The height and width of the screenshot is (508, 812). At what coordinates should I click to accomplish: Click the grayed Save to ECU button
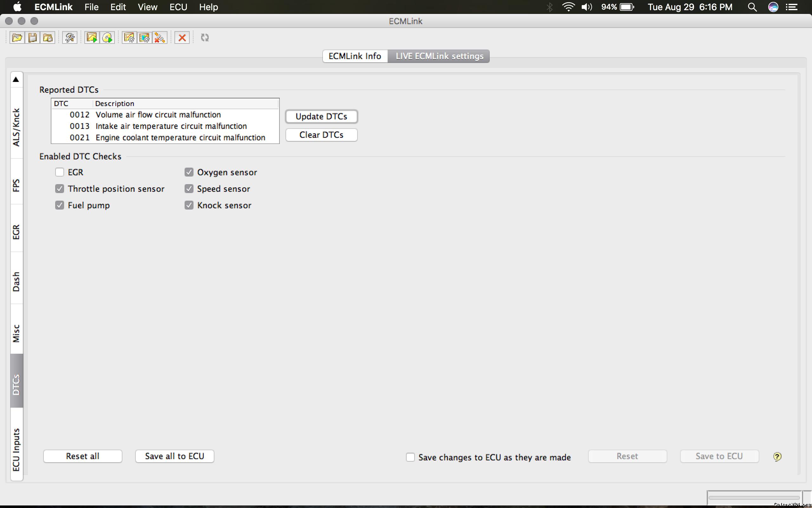coord(719,456)
